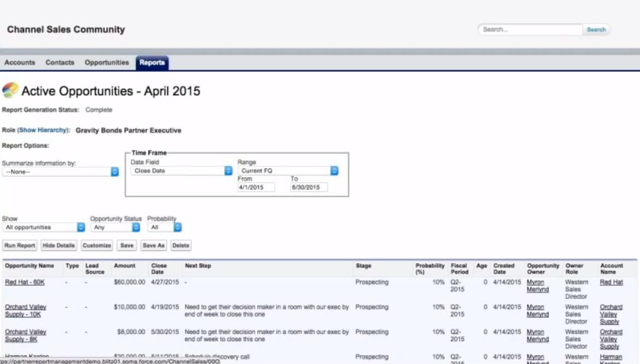Click the Hide Details button
This screenshot has width=640, height=364.
coord(59,245)
